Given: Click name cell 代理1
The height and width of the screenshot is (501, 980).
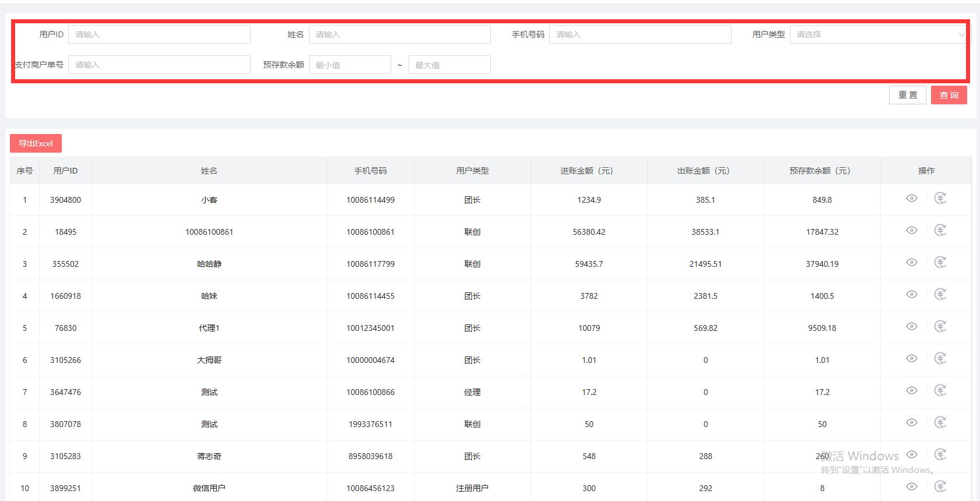Looking at the screenshot, I should tap(209, 328).
